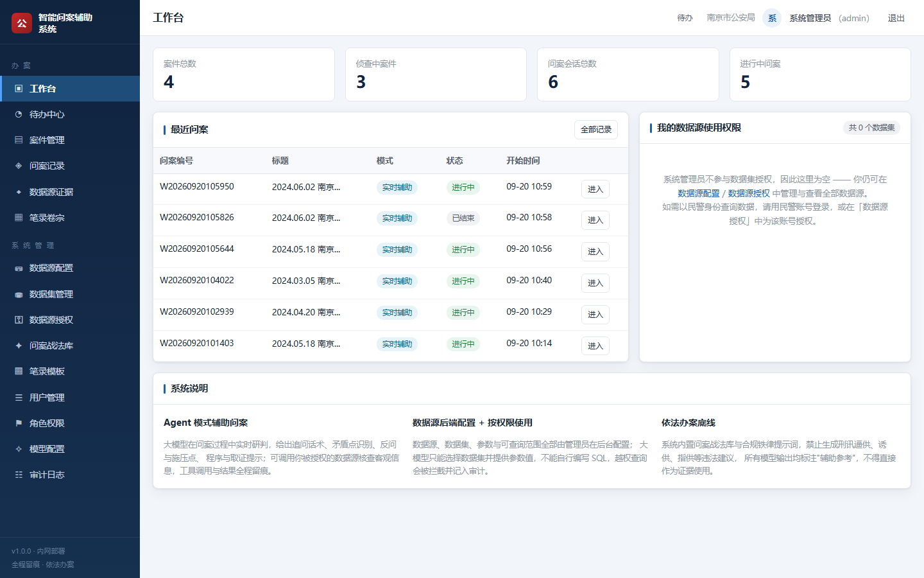Open the 数据源授权 hyperlink in permissions panel
The width and height of the screenshot is (924, 578).
(x=749, y=193)
